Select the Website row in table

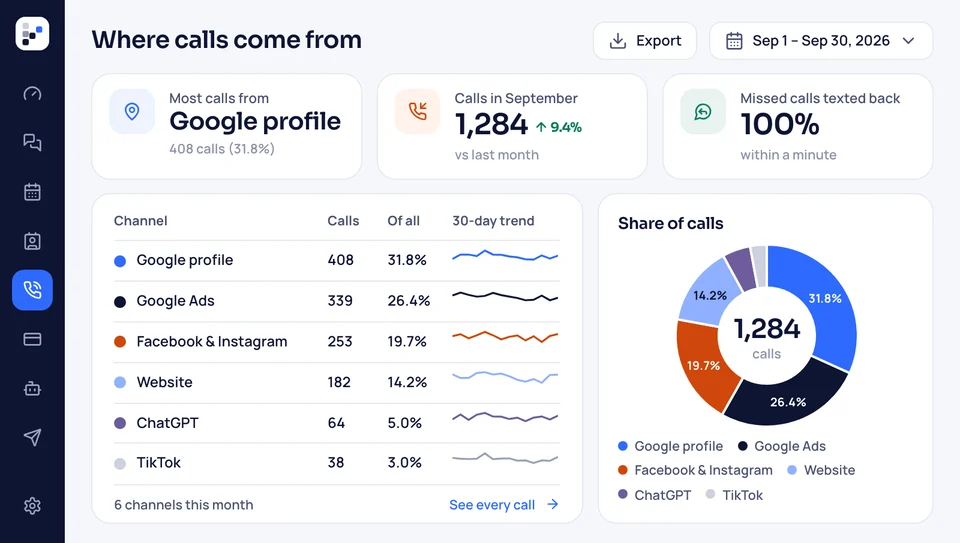337,383
